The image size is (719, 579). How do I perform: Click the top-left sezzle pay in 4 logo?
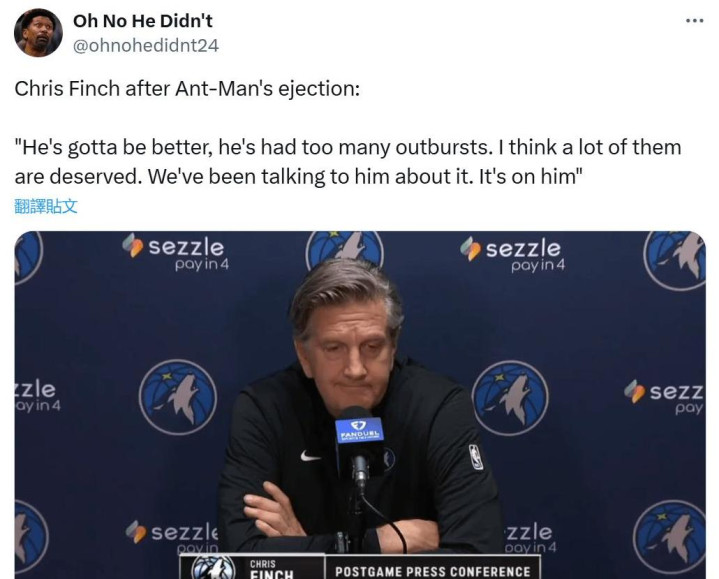[x=176, y=252]
